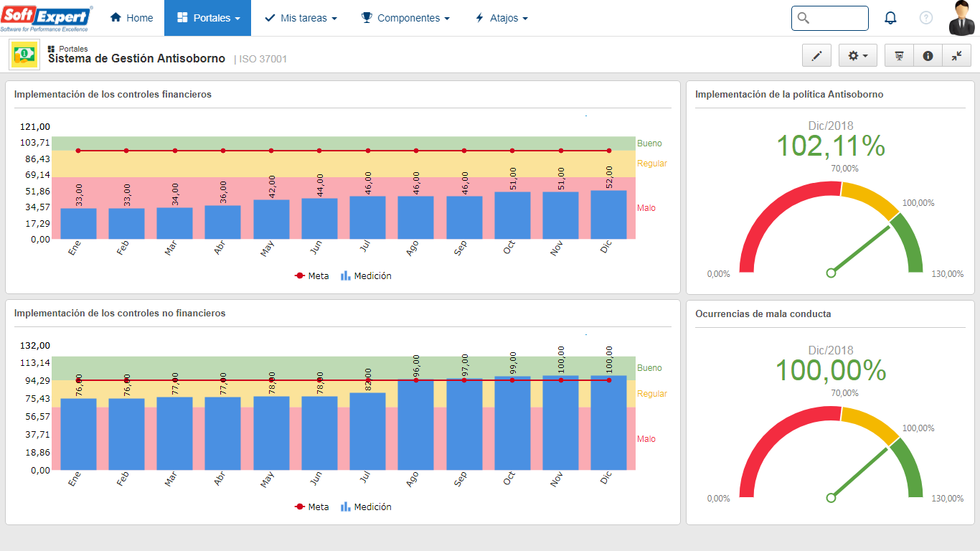The height and width of the screenshot is (551, 980).
Task: Click the SoftExpert logo
Action: 46,18
